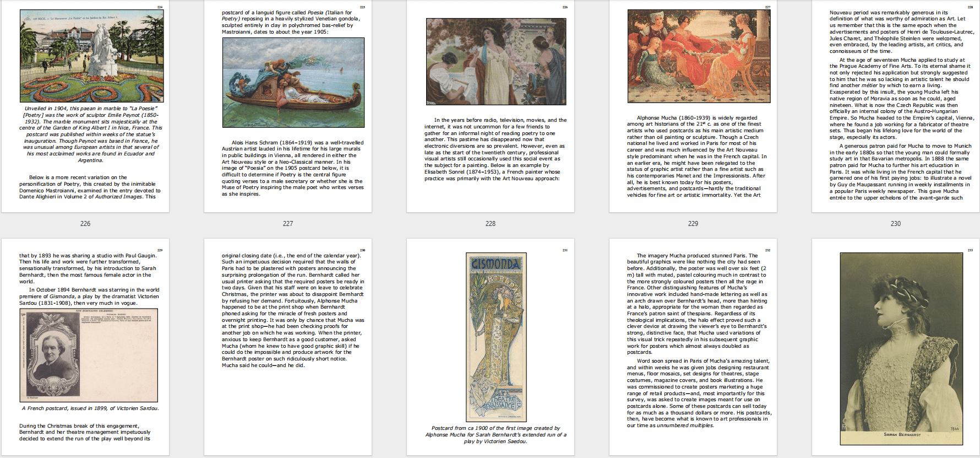This screenshot has width=980, height=458.
Task: Select the Mucha painting with red-robed woman
Action: point(699,56)
